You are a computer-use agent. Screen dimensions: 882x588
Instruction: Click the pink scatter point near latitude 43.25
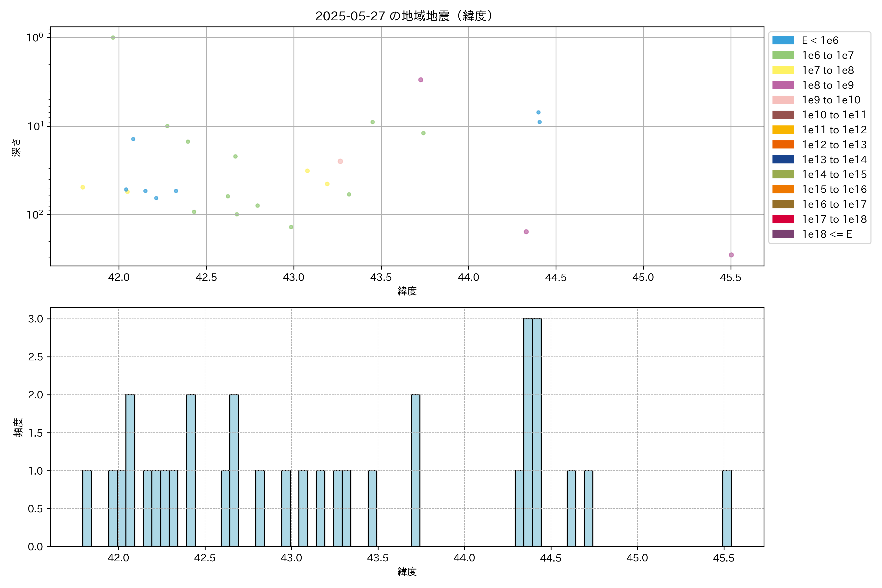point(340,161)
